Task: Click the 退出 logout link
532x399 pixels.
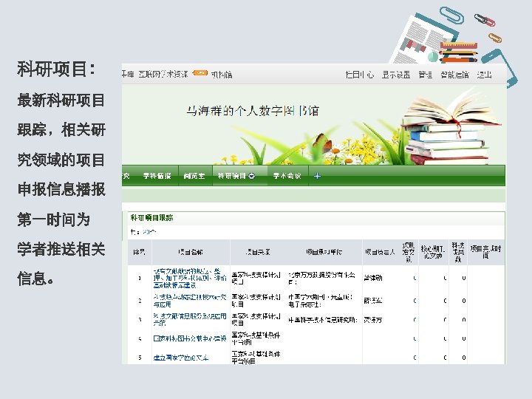Action: coord(484,75)
